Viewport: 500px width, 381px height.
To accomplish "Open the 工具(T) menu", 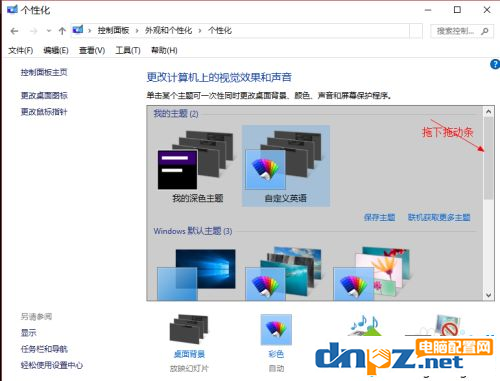I will click(x=128, y=50).
